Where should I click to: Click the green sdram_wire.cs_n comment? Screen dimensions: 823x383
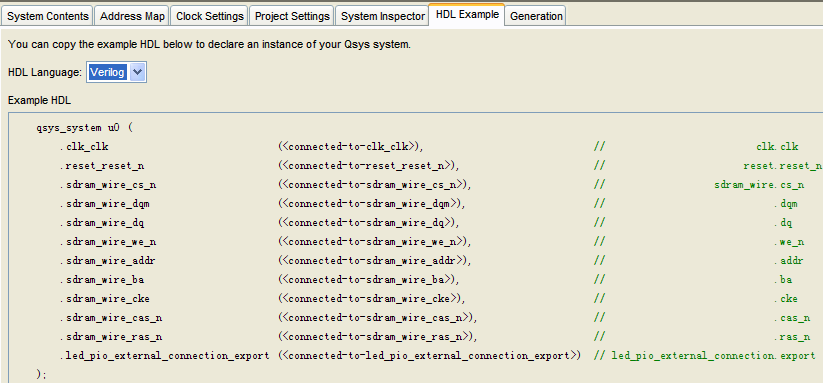759,185
